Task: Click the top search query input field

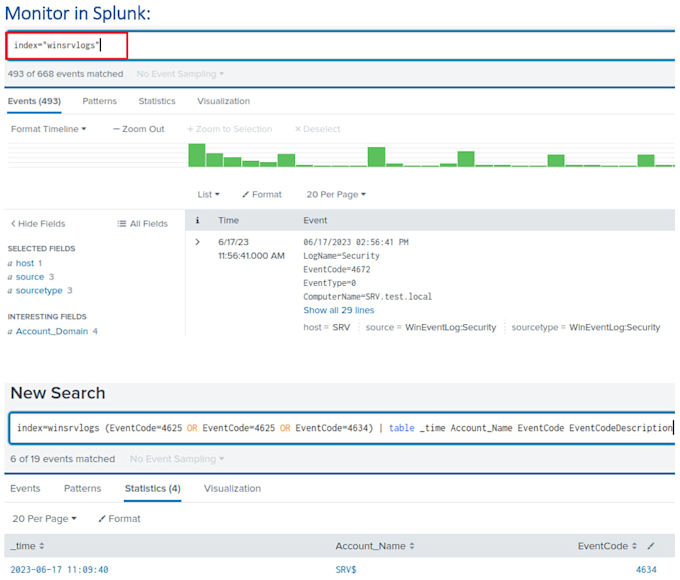Action: click(x=340, y=45)
